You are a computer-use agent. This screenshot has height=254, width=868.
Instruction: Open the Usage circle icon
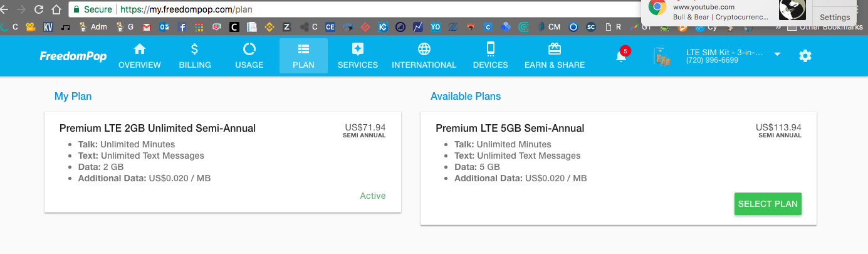coord(249,49)
